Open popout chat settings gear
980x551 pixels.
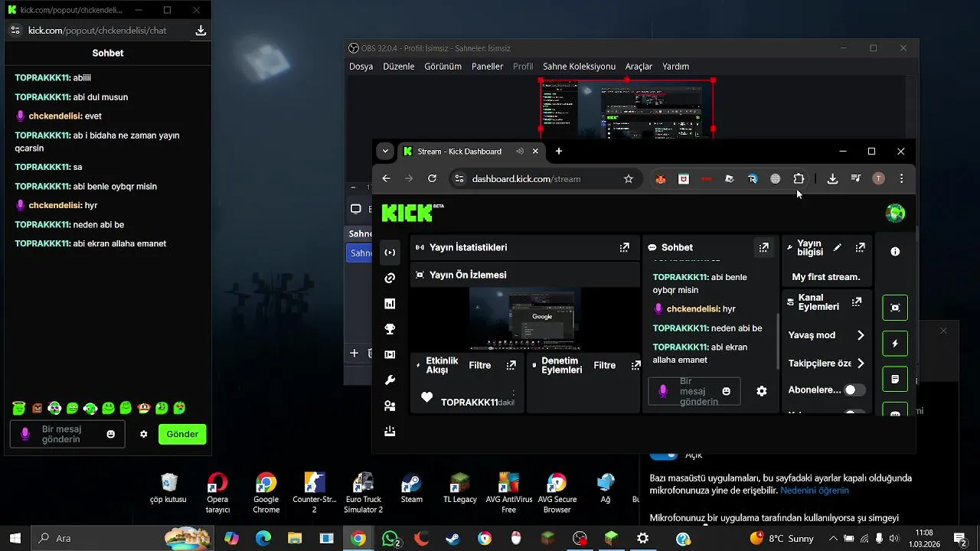pyautogui.click(x=143, y=434)
